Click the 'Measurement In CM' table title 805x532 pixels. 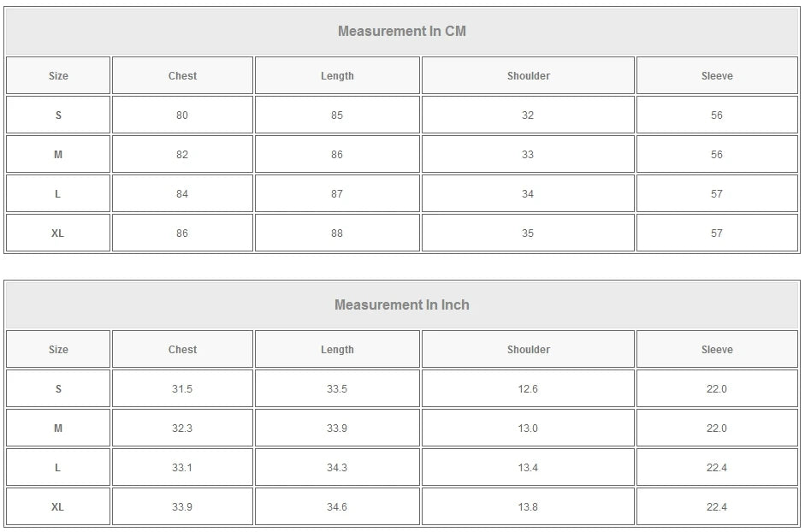401,32
